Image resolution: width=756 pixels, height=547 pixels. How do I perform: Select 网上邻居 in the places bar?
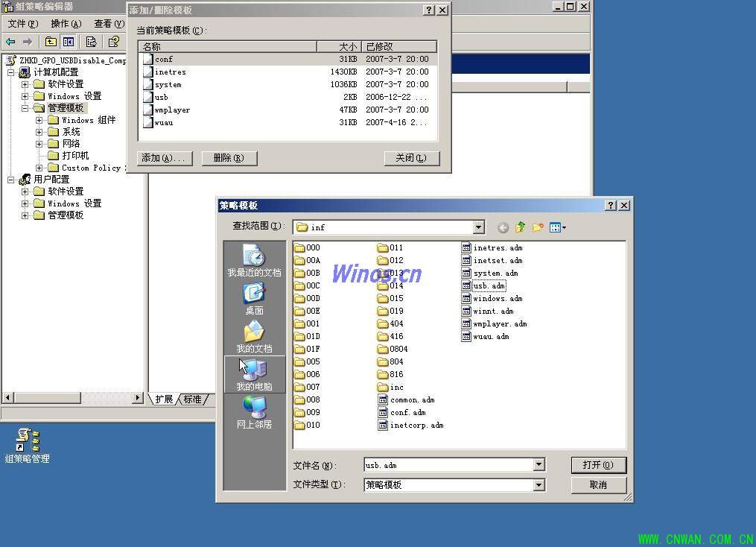[254, 411]
